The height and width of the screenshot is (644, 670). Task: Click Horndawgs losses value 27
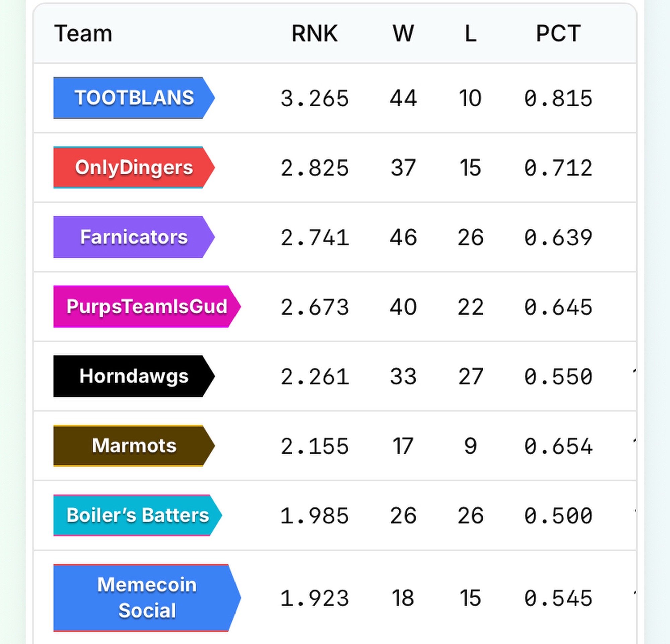coord(470,377)
